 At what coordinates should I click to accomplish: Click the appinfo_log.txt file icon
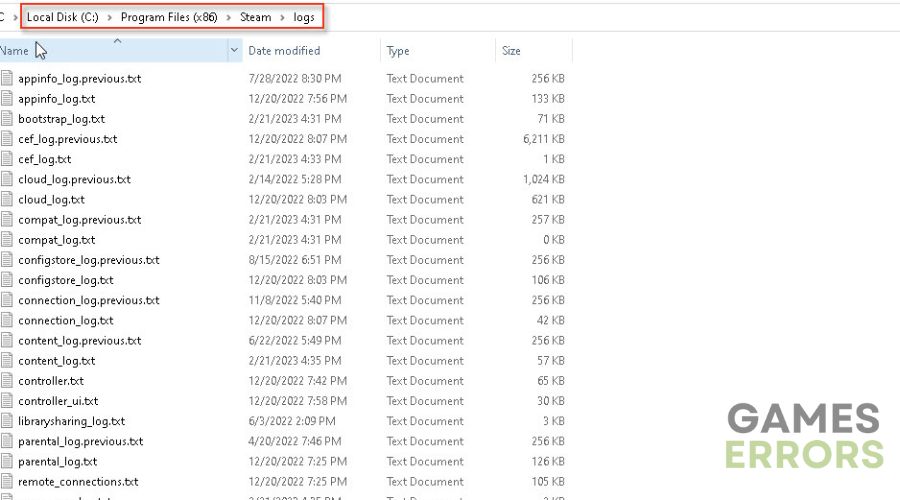[6, 98]
